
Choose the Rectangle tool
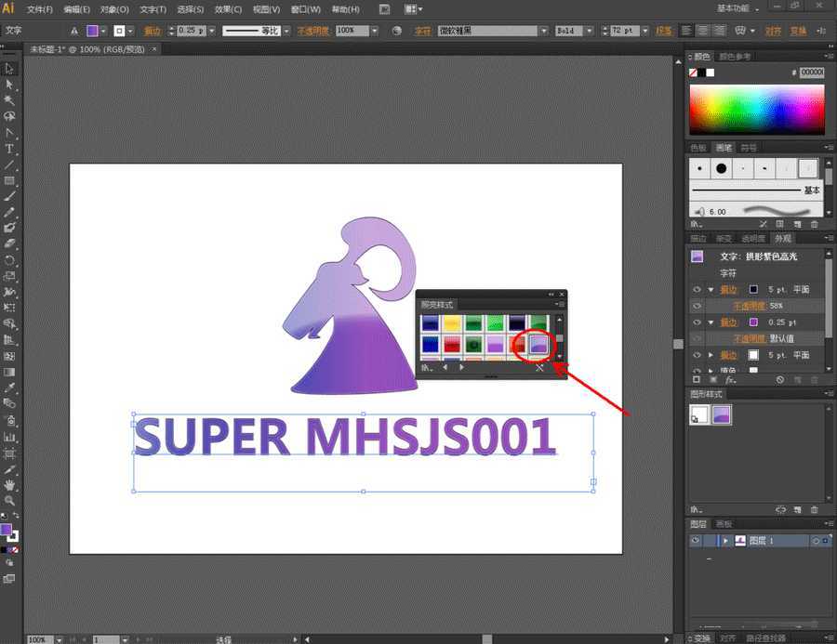pos(9,180)
